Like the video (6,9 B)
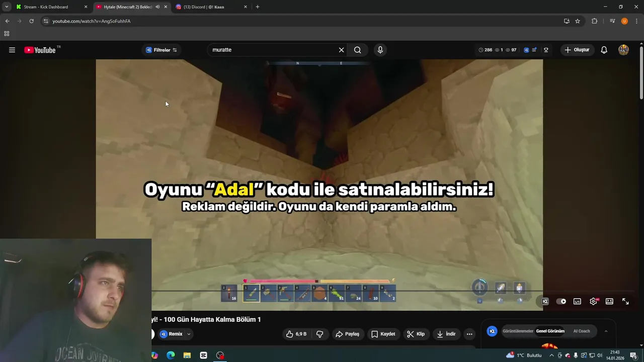644x362 pixels. click(x=296, y=334)
